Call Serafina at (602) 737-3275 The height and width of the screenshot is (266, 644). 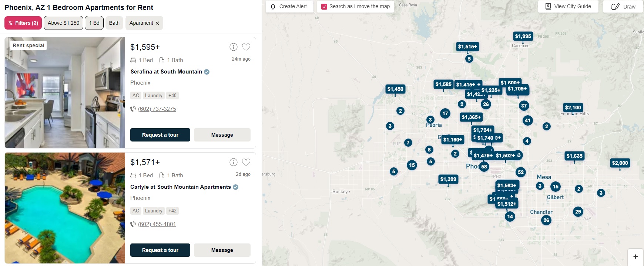[x=157, y=109]
